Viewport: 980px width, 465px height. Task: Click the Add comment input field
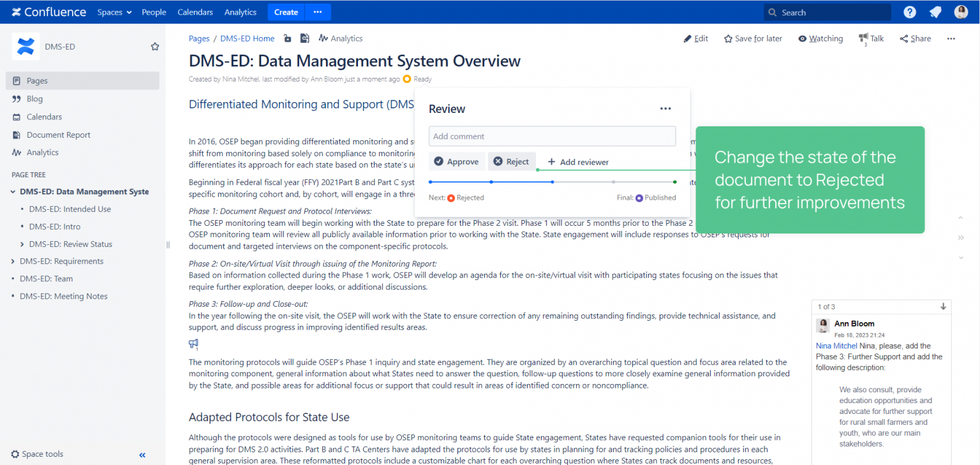tap(552, 136)
